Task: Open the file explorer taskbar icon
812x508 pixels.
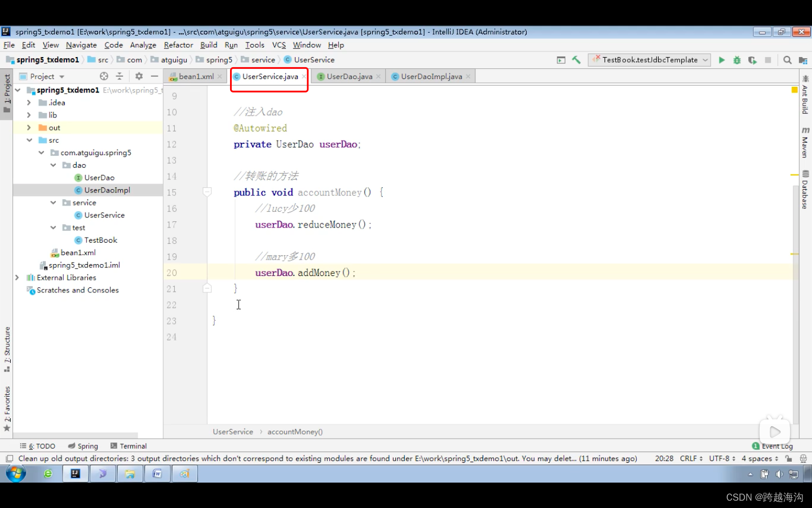Action: pyautogui.click(x=130, y=474)
